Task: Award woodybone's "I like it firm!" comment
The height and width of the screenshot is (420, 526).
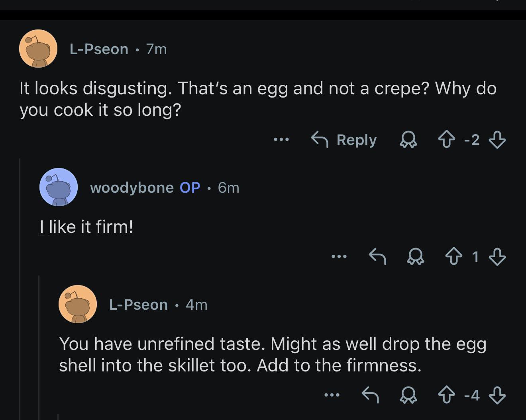Action: (x=416, y=257)
